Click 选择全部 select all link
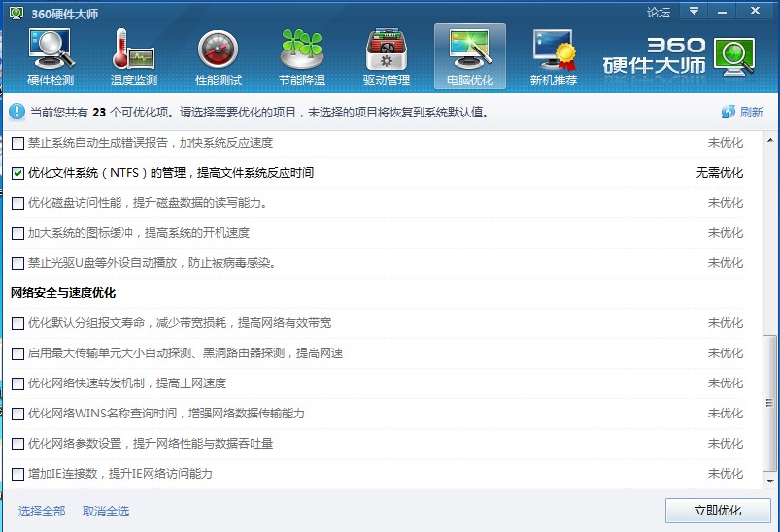 pyautogui.click(x=42, y=511)
